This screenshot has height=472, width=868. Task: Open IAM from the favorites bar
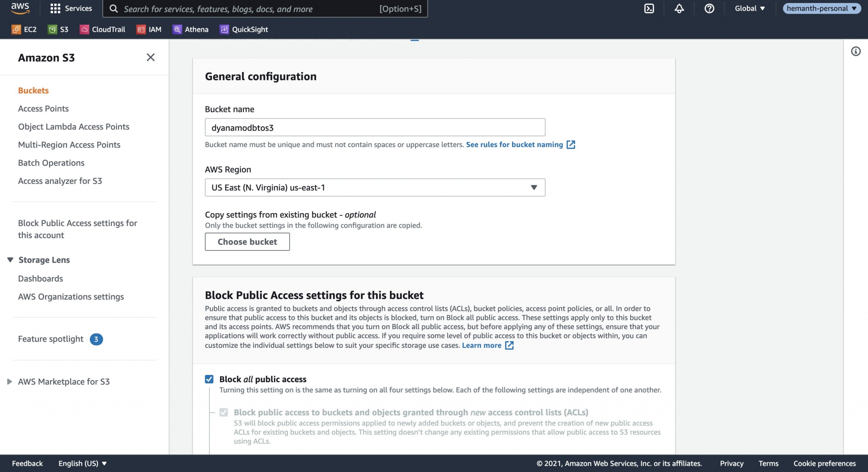pos(149,29)
